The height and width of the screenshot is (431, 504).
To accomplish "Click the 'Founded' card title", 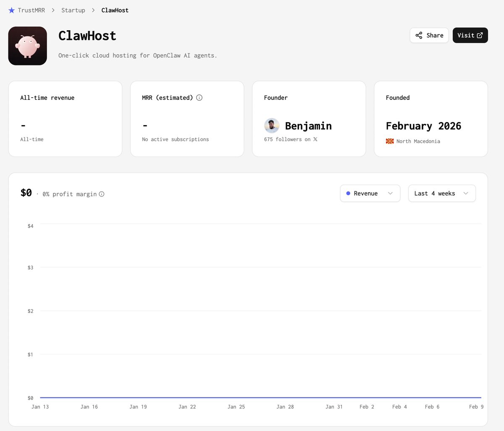I will click(398, 98).
